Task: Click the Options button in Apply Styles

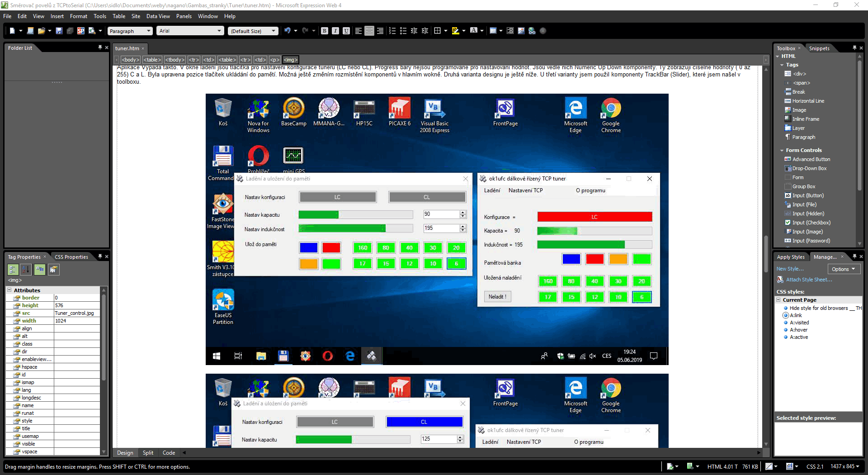Action: tap(843, 269)
